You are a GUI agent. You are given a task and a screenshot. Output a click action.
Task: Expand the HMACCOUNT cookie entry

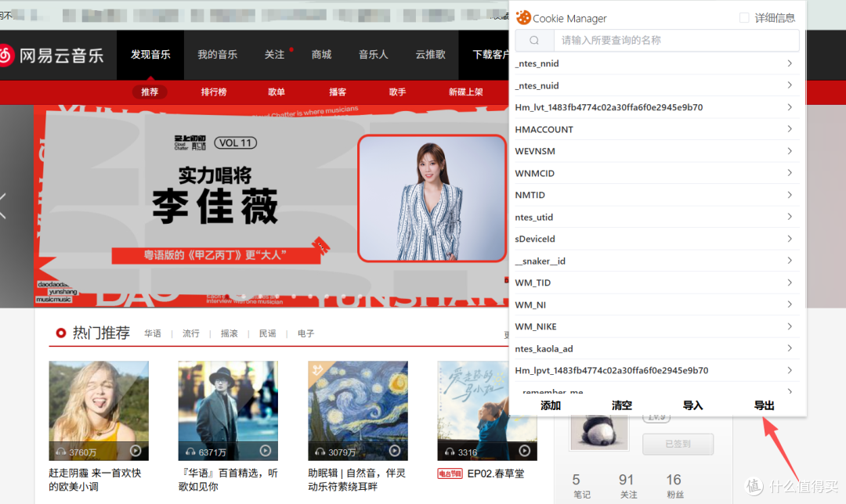(657, 129)
